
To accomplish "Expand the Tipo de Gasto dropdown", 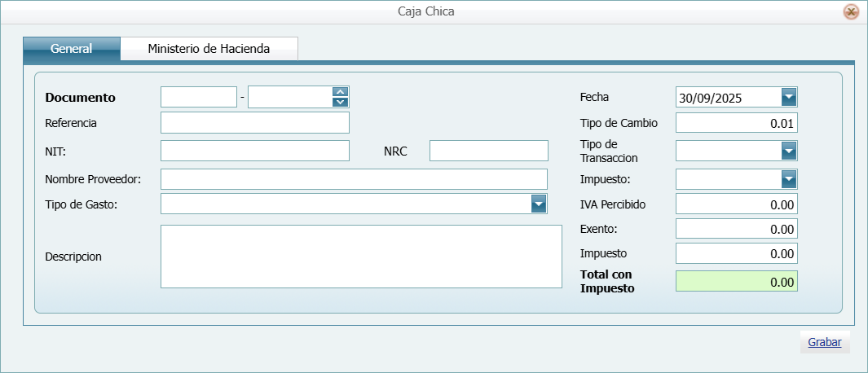I will (538, 204).
